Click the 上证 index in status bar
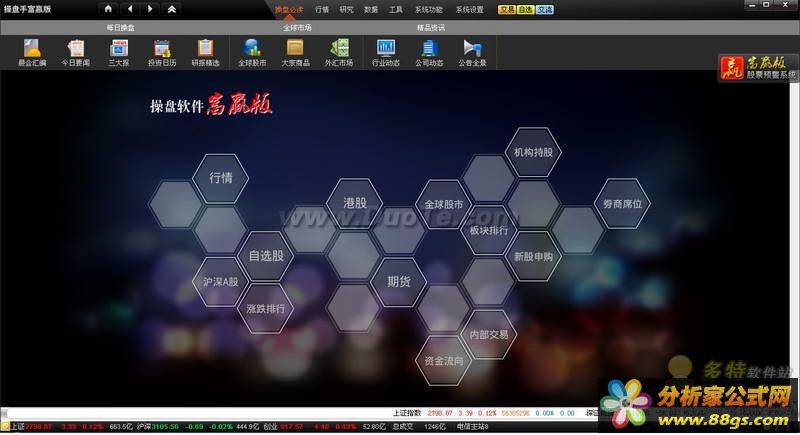 (x=18, y=426)
